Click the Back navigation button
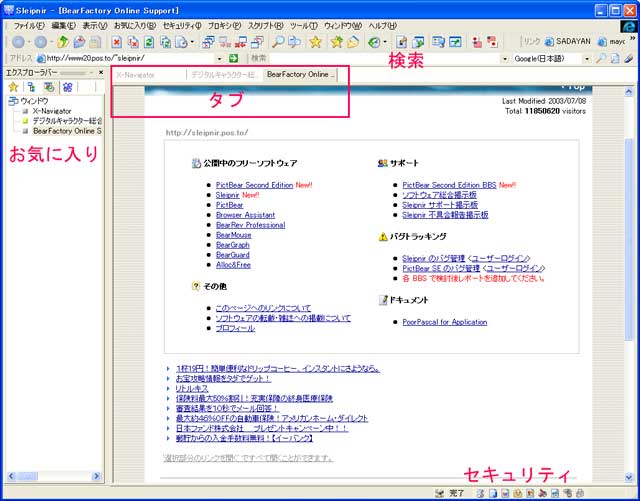The width and height of the screenshot is (640, 501). point(18,42)
